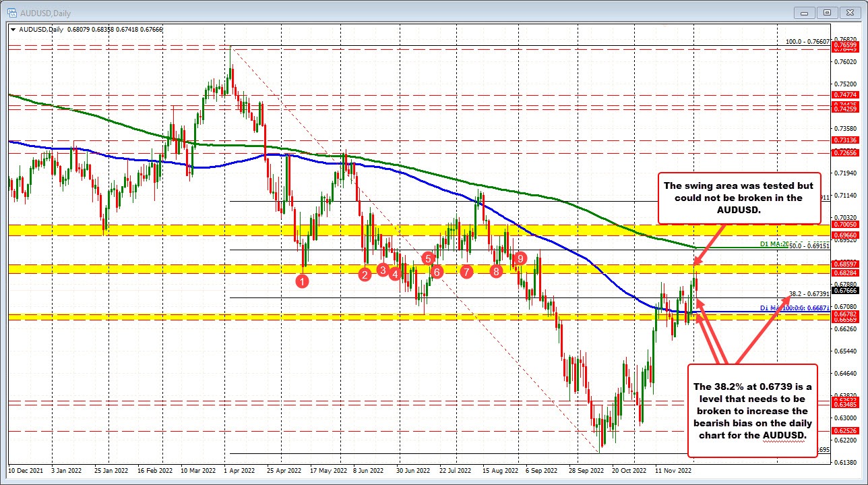
Task: Click the red 0.69660 price tag
Action: tap(844, 235)
